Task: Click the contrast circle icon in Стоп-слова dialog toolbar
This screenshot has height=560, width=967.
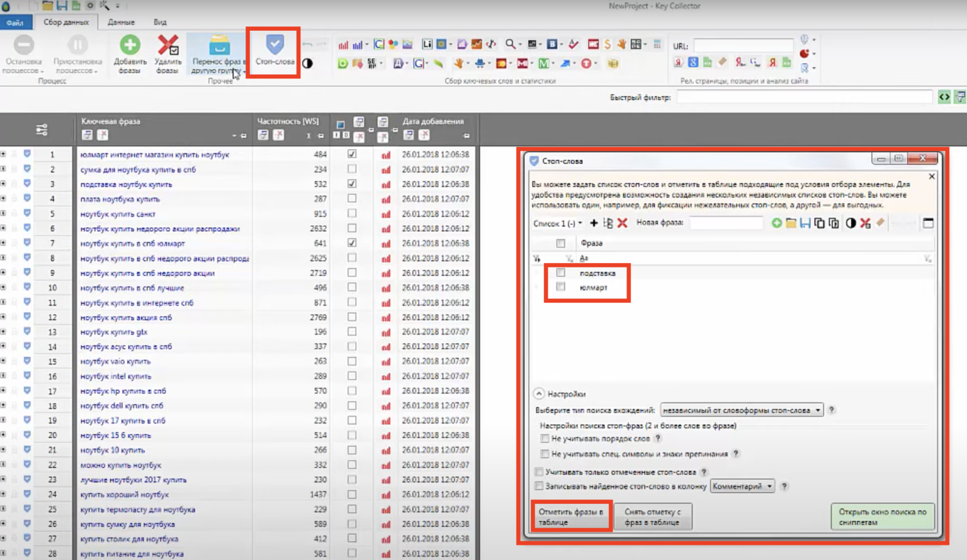Action: click(851, 223)
